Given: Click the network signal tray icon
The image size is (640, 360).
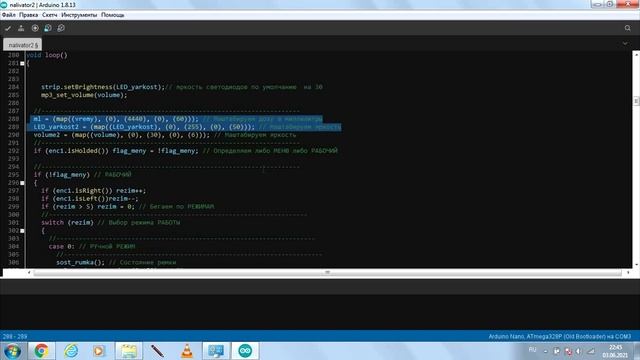Looking at the screenshot, I should point(591,351).
